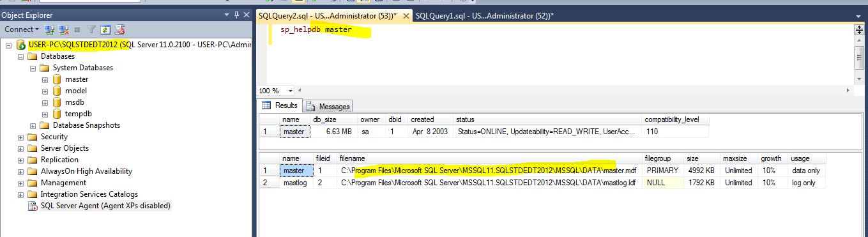
Task: Expand the tempdb database node
Action: tap(45, 114)
